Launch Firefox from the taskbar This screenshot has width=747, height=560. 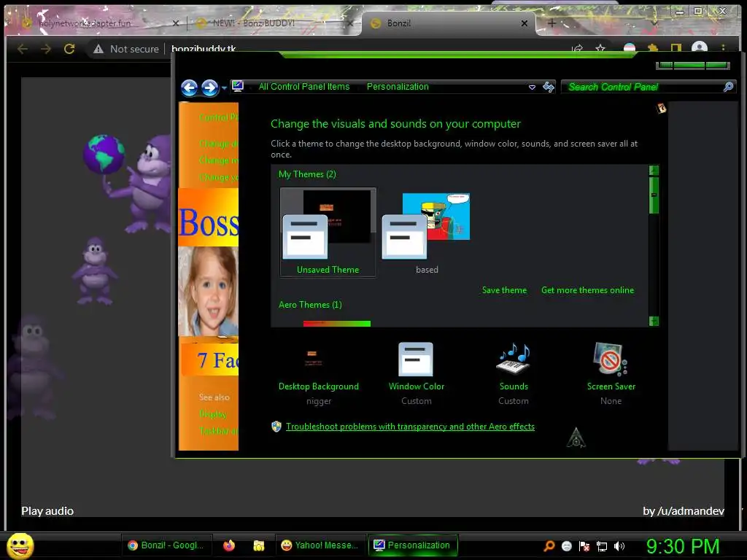pyautogui.click(x=229, y=545)
